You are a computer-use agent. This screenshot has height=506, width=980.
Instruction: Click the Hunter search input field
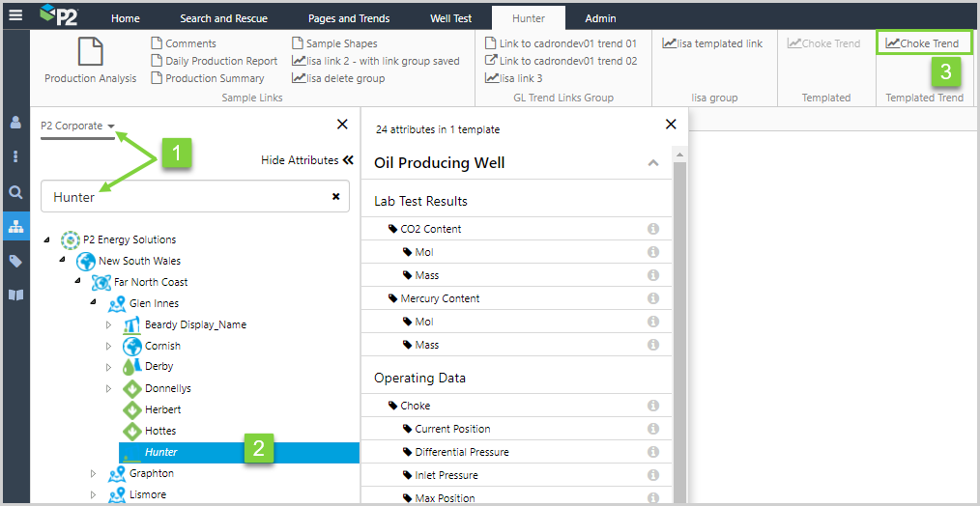[x=184, y=197]
